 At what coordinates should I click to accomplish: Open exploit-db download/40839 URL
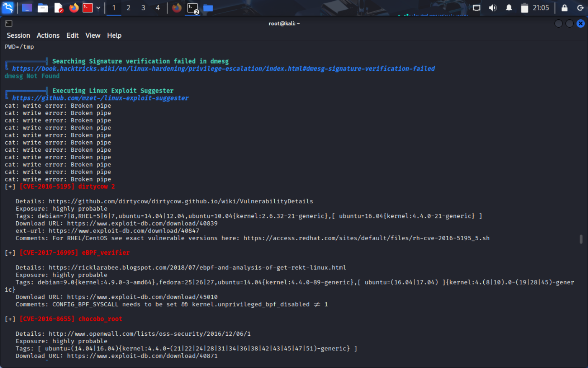coord(142,223)
